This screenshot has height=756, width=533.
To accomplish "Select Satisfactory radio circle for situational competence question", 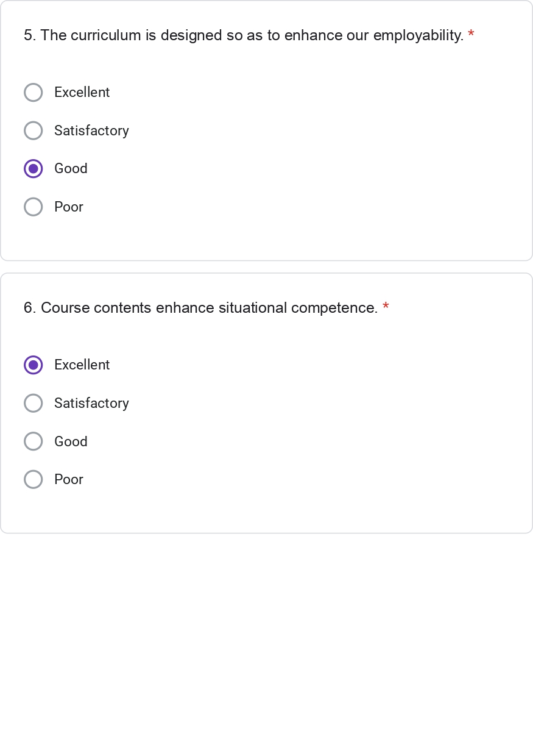I will tap(34, 403).
